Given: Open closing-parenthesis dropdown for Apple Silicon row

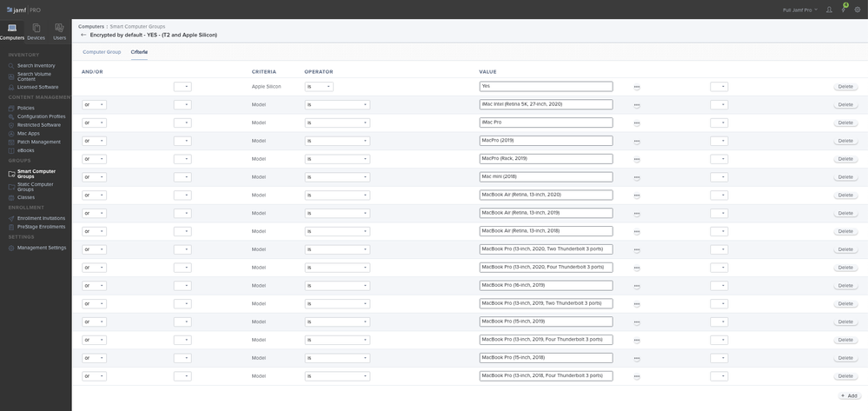Looking at the screenshot, I should coord(719,86).
